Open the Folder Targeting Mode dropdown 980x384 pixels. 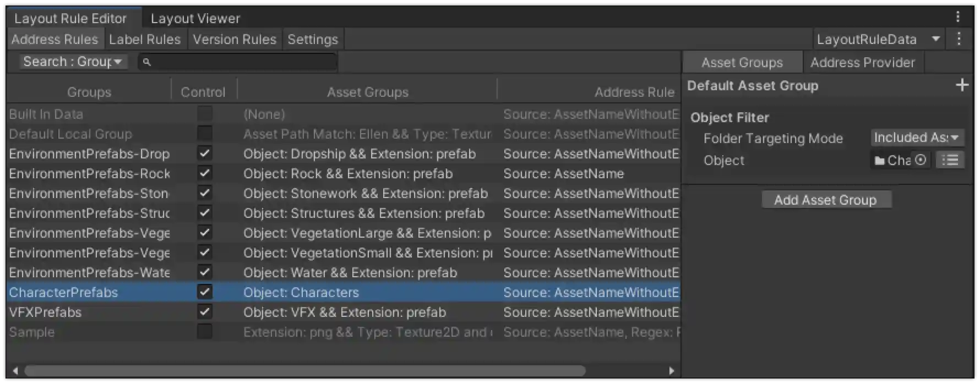(x=917, y=138)
